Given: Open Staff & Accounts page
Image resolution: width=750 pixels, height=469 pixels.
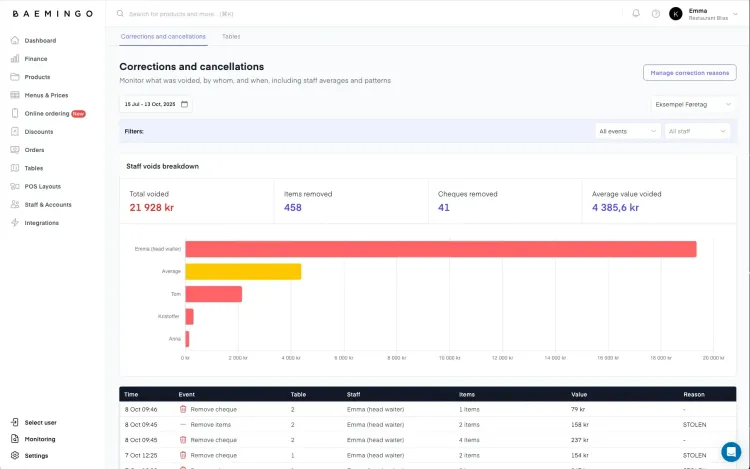Looking at the screenshot, I should click(x=47, y=204).
